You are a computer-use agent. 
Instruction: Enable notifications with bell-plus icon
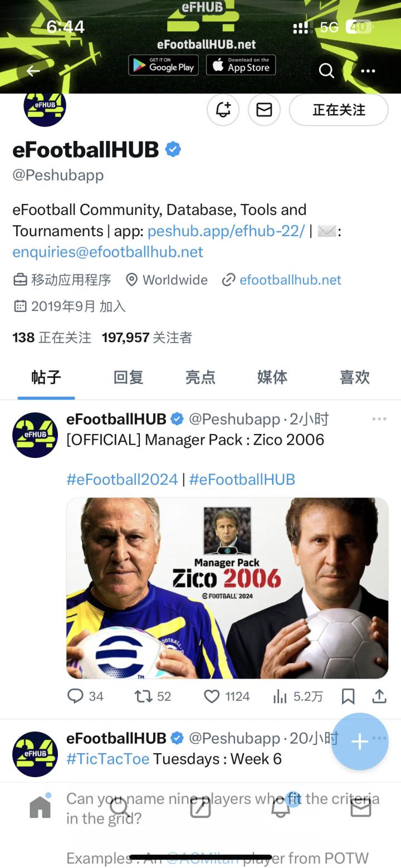coord(223,110)
